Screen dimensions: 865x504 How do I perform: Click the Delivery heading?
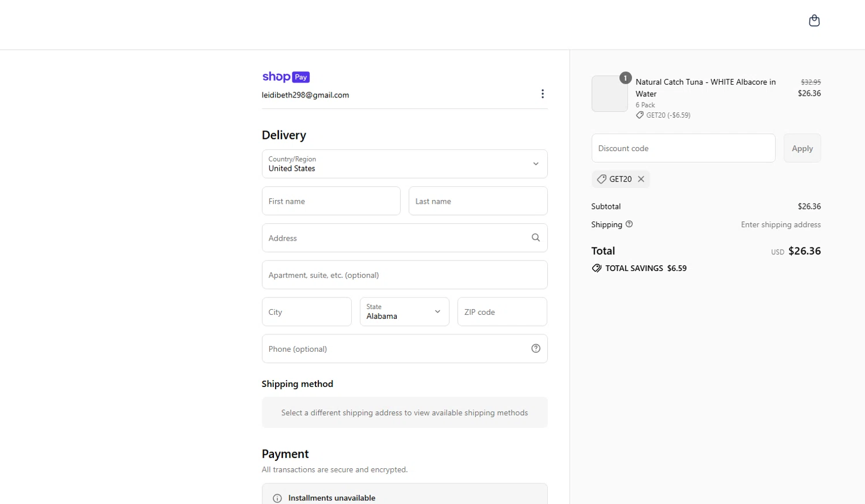pyautogui.click(x=284, y=135)
